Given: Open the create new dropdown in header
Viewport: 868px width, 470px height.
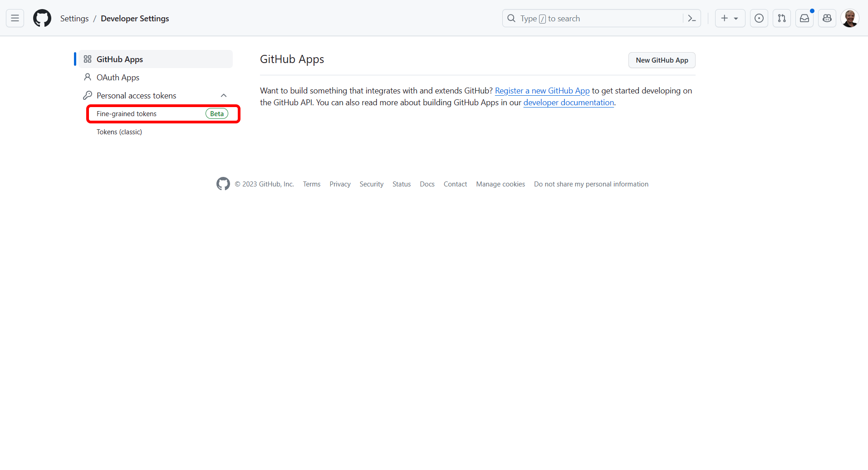Looking at the screenshot, I should (x=730, y=18).
